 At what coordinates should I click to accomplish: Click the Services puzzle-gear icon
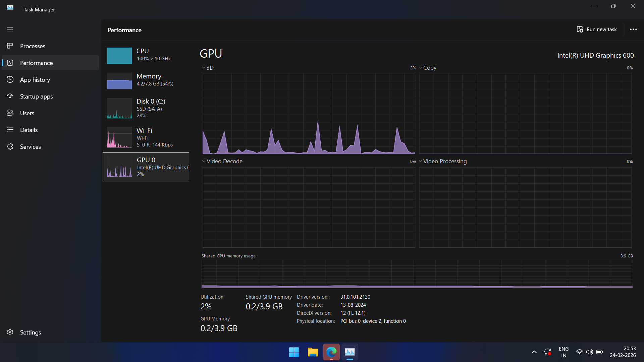[x=10, y=146]
